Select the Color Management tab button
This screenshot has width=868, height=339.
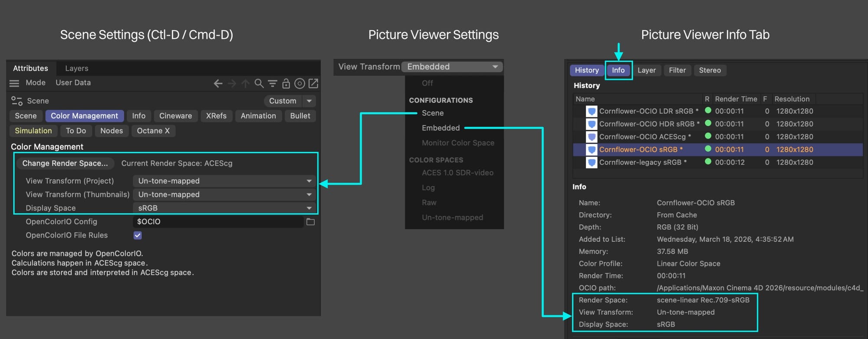coord(84,116)
